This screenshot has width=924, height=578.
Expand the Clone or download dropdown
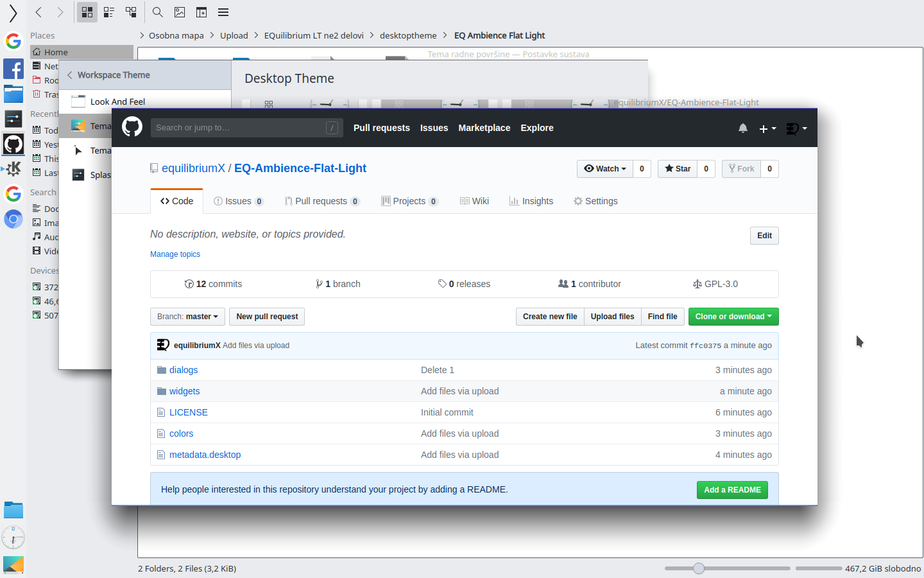[733, 317]
